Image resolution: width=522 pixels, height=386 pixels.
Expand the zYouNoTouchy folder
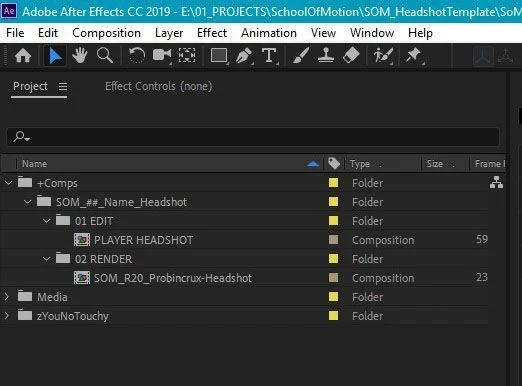[x=7, y=316]
